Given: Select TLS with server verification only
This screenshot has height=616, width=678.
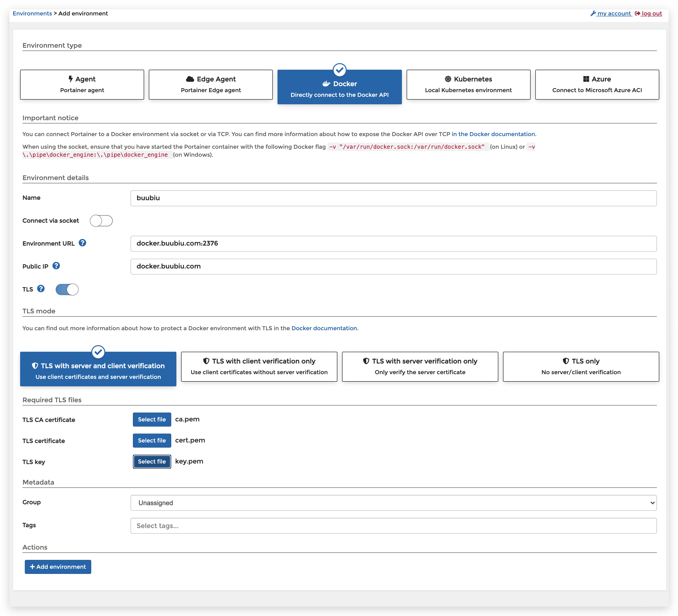Looking at the screenshot, I should tap(420, 366).
